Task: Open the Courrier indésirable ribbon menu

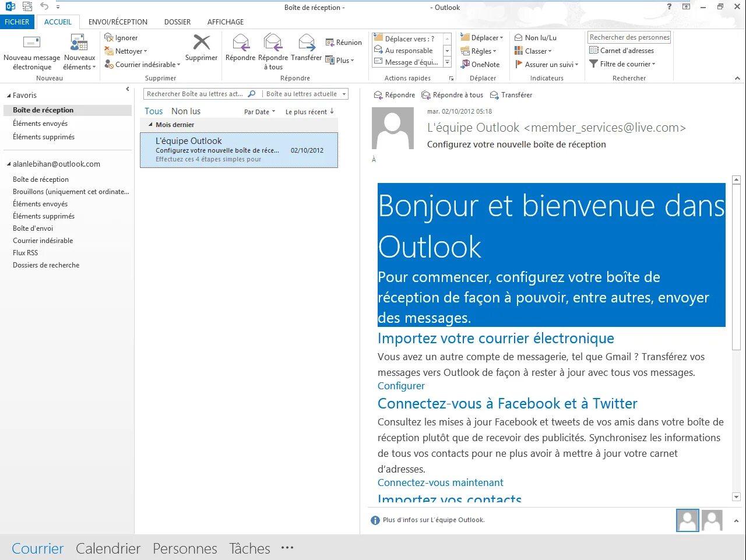Action: pyautogui.click(x=143, y=65)
